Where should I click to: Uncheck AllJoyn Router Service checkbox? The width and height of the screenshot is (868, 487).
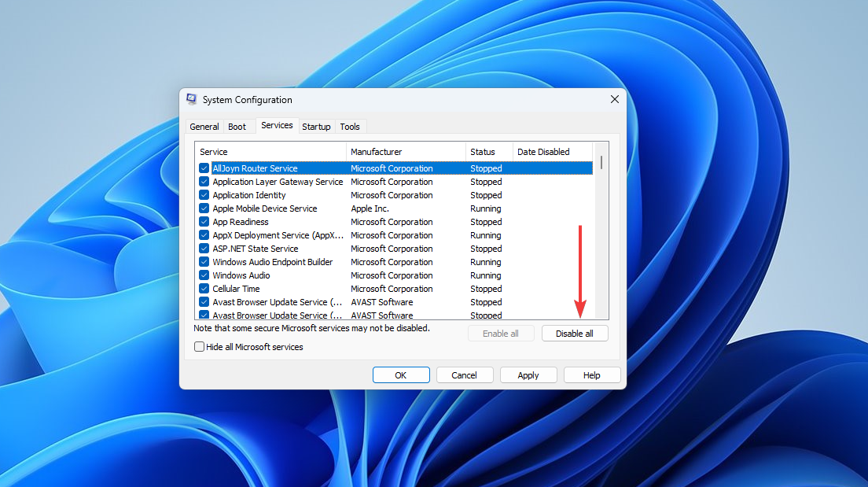(204, 168)
